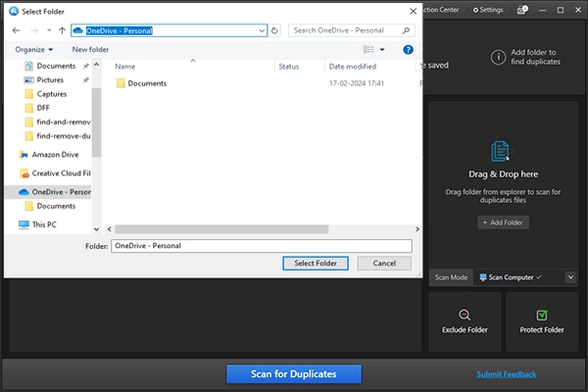This screenshot has width=588, height=392.
Task: Sort by the Status column header
Action: [289, 67]
